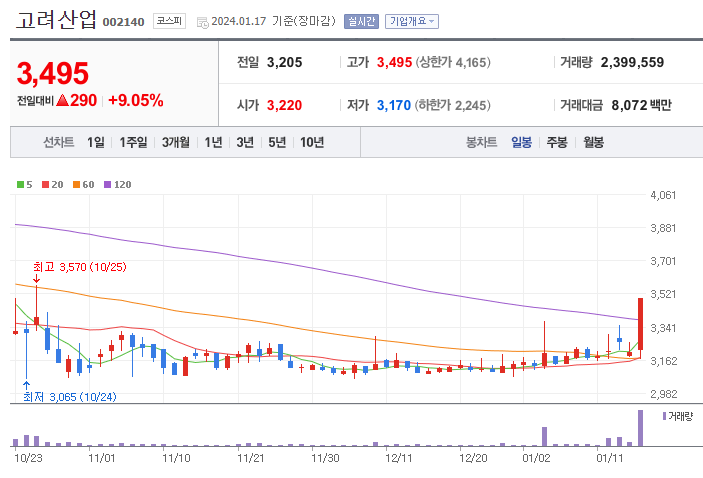Screen dimensions: 703x478
Task: Click the 3,162 price axis label
Action: pos(663,361)
